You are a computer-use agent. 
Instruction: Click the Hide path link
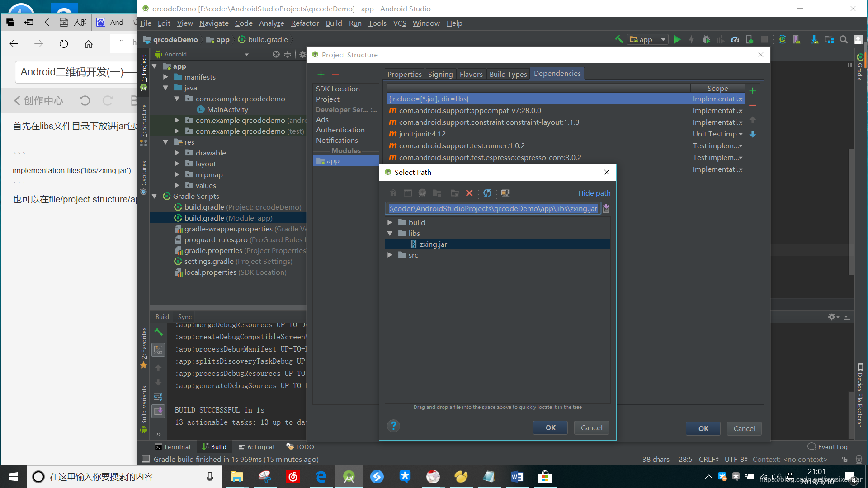coord(594,193)
